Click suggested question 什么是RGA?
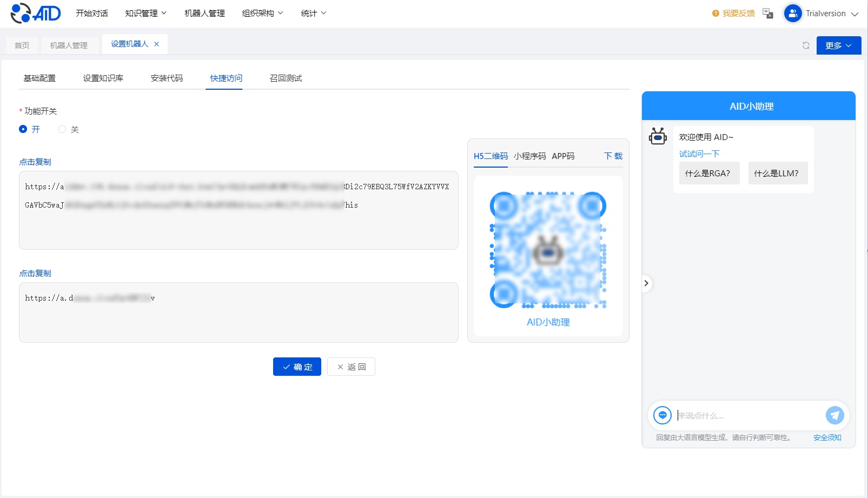Image resolution: width=868 pixels, height=498 pixels. pos(709,173)
